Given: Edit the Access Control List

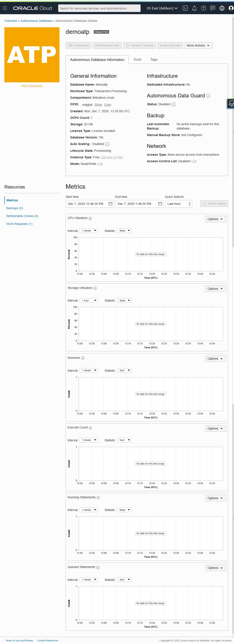Looking at the screenshot, I should point(194,161).
